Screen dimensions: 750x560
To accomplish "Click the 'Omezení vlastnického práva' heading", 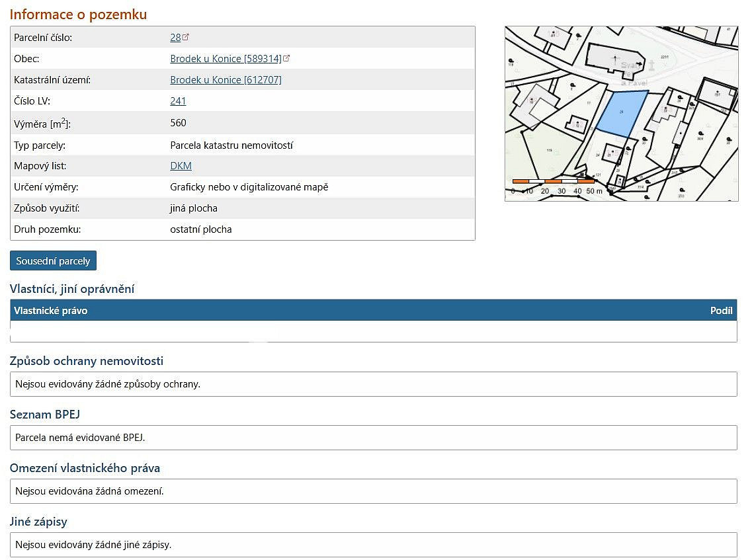I will pyautogui.click(x=85, y=467).
